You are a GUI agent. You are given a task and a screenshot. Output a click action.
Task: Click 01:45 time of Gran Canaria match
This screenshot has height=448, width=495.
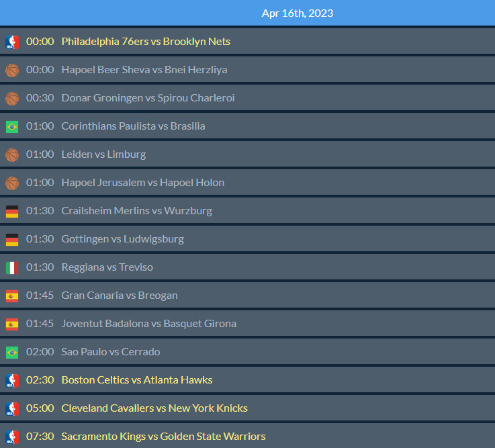40,295
